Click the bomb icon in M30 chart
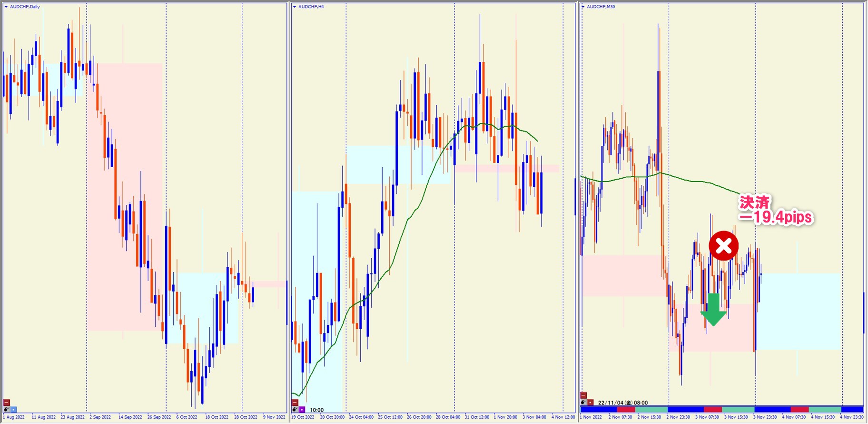 point(583,403)
